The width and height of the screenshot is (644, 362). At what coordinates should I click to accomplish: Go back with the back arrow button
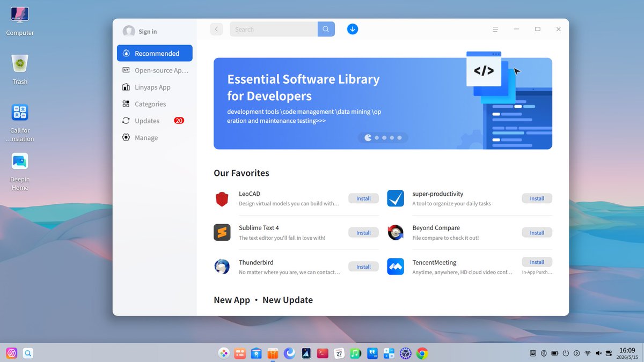[216, 29]
